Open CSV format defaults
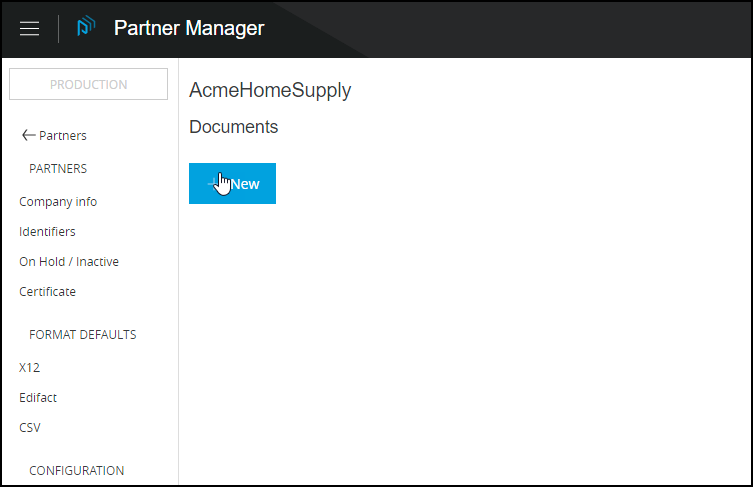The width and height of the screenshot is (753, 487). tap(30, 428)
